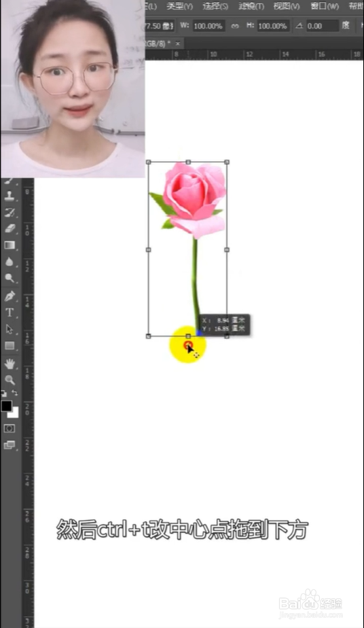Click the bottom-right transform handle
Screen dimensions: 364x628
(227, 336)
